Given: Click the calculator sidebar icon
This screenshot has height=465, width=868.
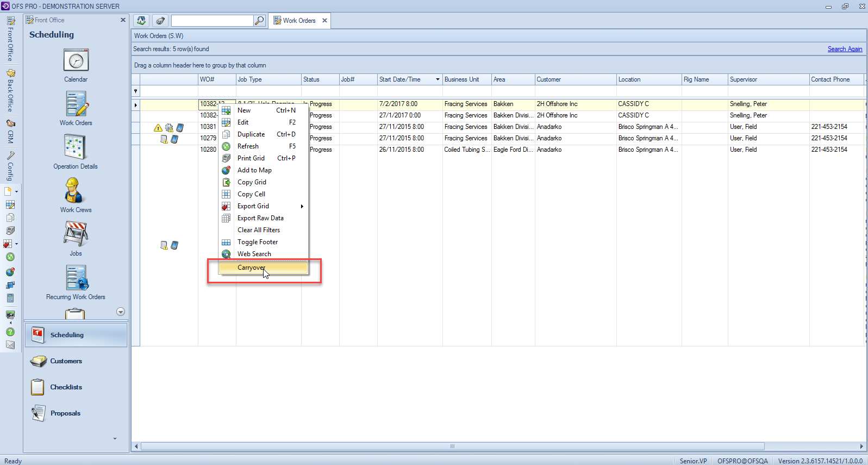Looking at the screenshot, I should pyautogui.click(x=10, y=298).
